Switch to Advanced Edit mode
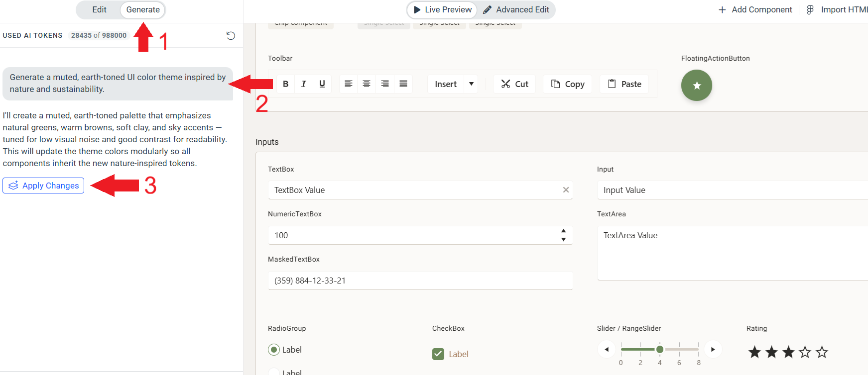 (516, 9)
